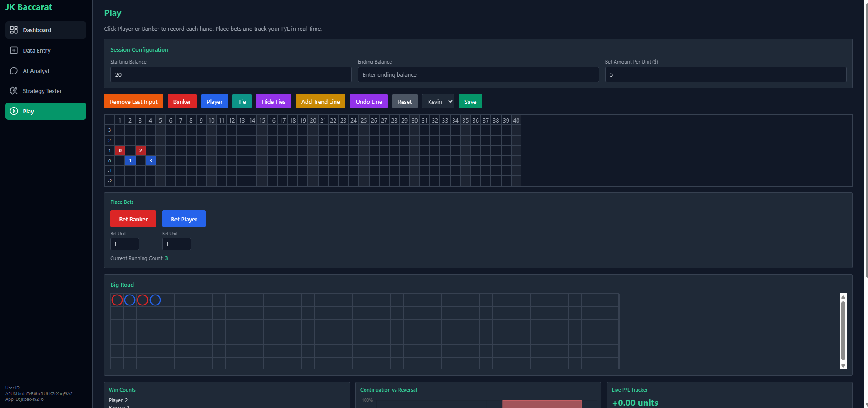The image size is (868, 408).
Task: Open the Kevin user dropdown
Action: [438, 102]
